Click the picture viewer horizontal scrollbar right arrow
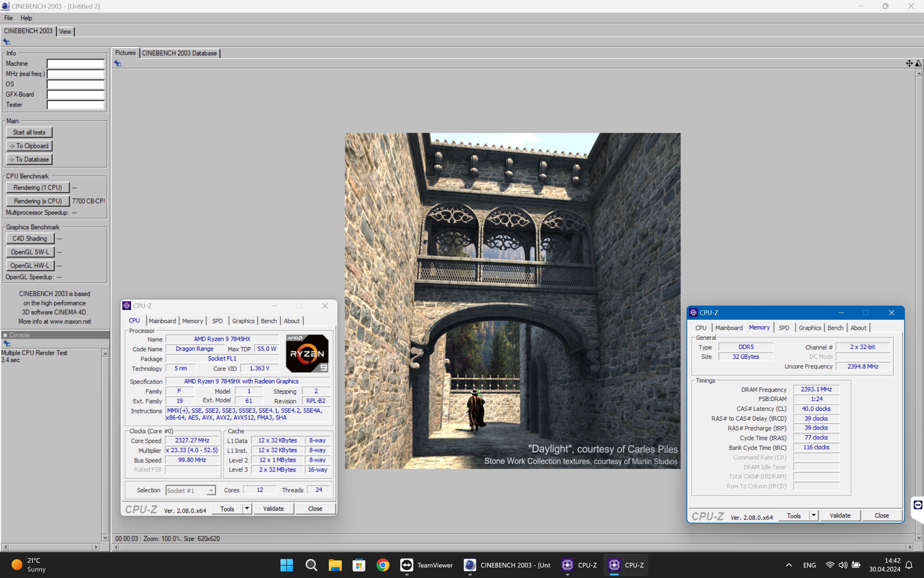Viewport: 924px width, 578px height. (911, 547)
